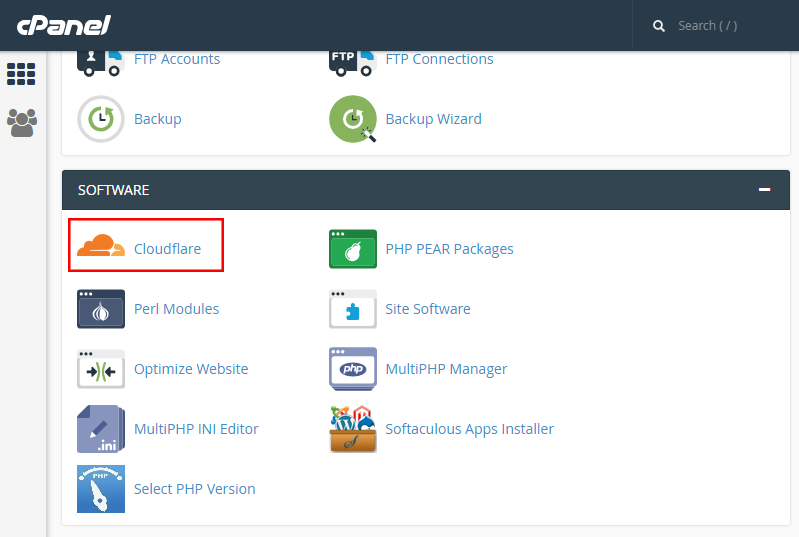Click the Softaculous Apps Installer text link
This screenshot has width=799, height=537.
pos(469,429)
